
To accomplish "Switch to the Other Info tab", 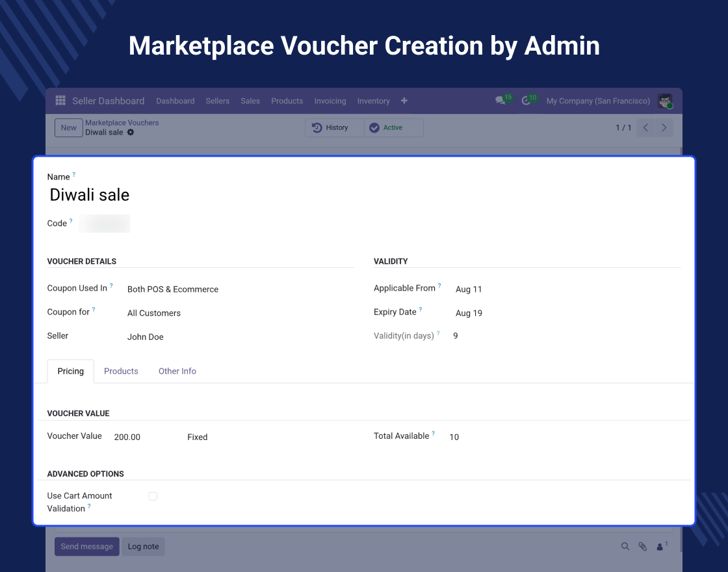I will (x=177, y=371).
